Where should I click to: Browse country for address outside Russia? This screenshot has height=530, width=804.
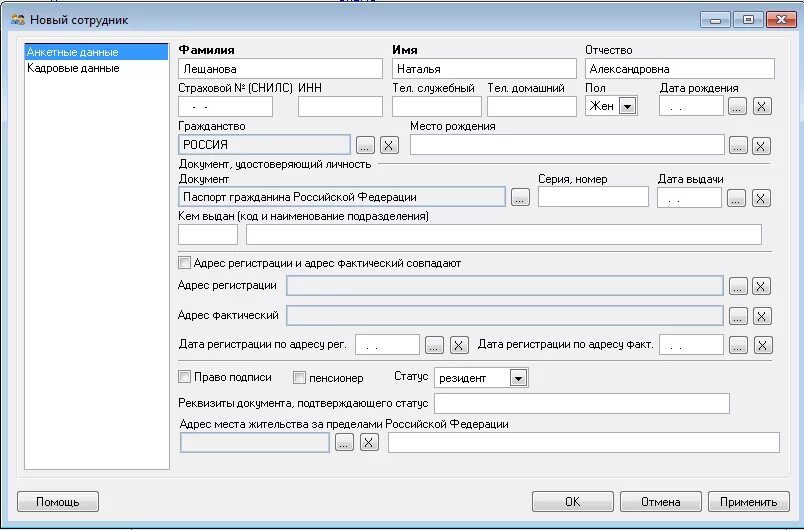tap(344, 442)
